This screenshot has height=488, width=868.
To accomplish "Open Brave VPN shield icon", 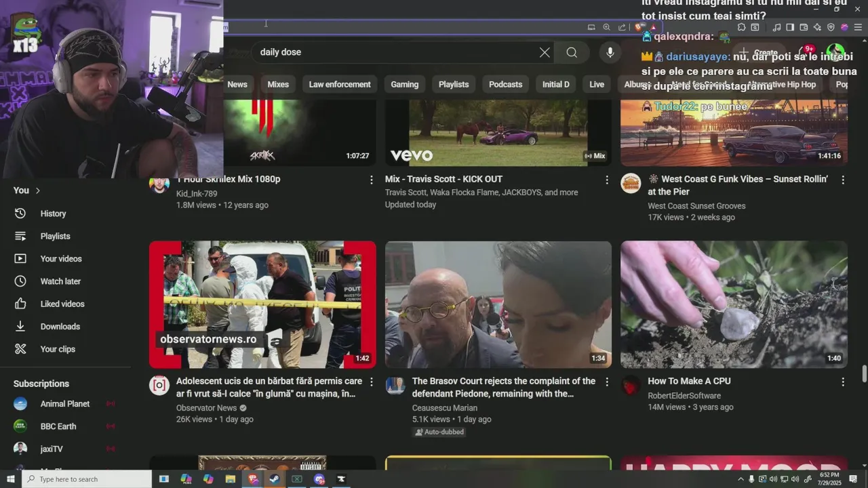I will tap(831, 27).
